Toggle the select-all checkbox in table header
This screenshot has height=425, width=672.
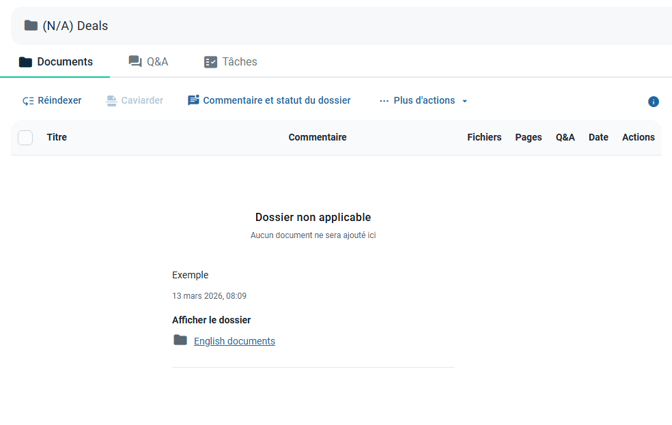26,138
